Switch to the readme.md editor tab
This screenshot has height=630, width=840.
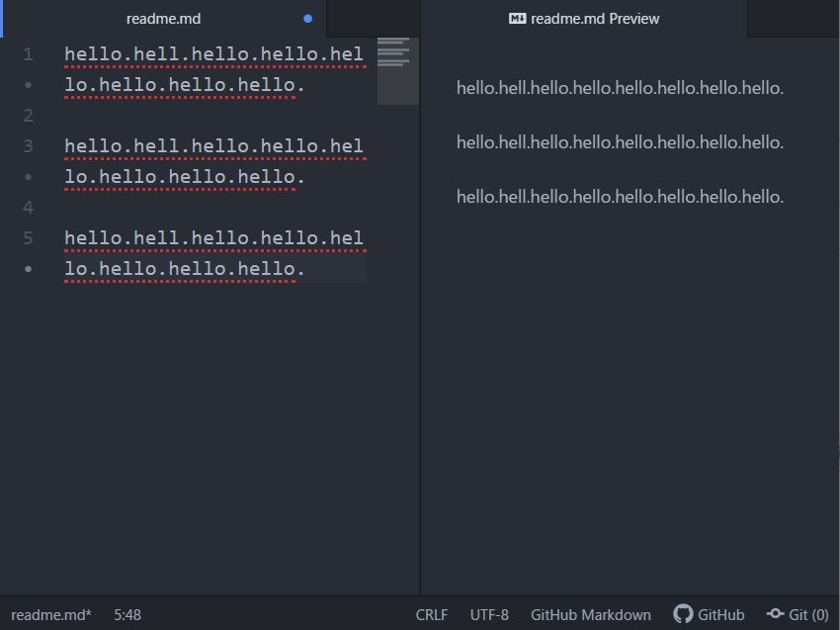pyautogui.click(x=163, y=19)
